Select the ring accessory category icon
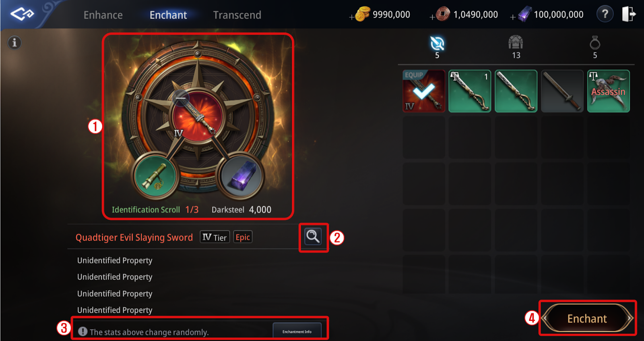Screen dimensions: 644x341 click(x=595, y=42)
